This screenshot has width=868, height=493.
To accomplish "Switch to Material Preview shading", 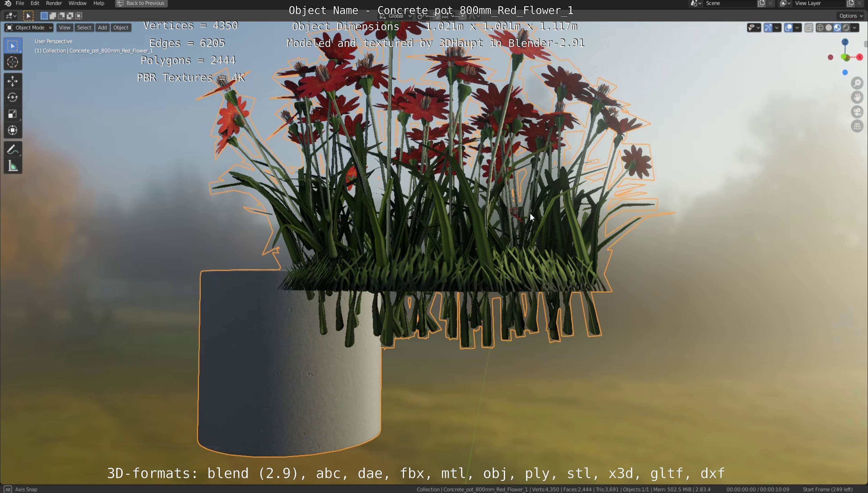I will [838, 28].
